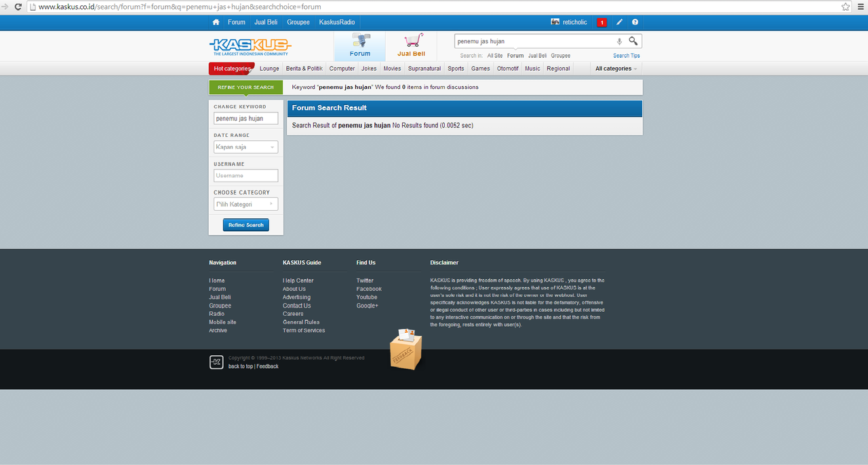Open Contact Us footer link

297,306
